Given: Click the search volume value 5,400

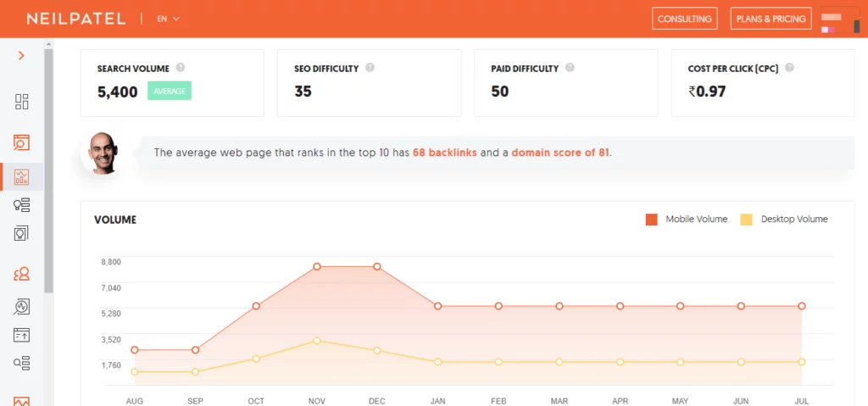Looking at the screenshot, I should click(x=117, y=92).
